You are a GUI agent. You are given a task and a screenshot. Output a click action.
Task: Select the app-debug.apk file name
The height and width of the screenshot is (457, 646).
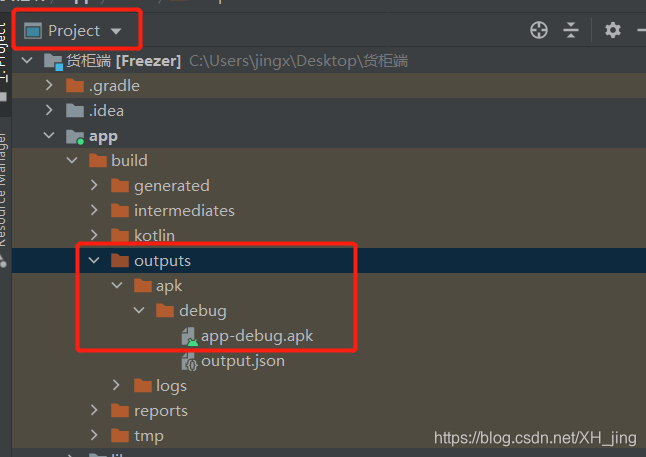257,336
